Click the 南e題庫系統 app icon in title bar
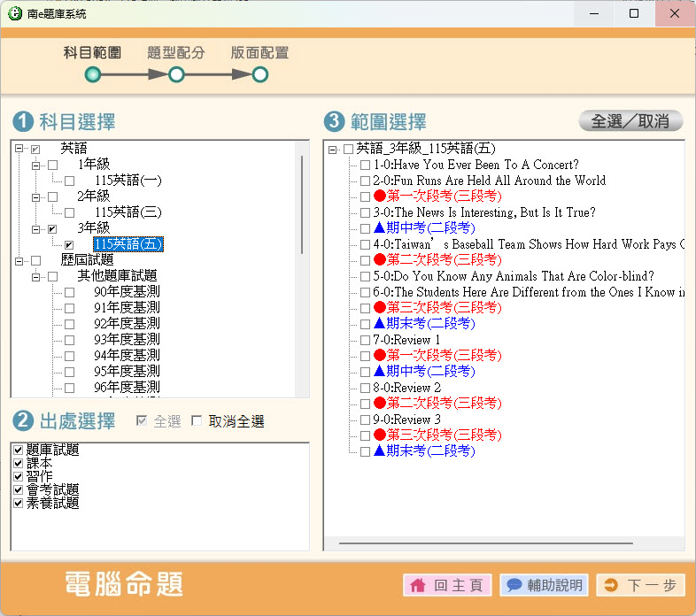The image size is (696, 616). coord(15,14)
